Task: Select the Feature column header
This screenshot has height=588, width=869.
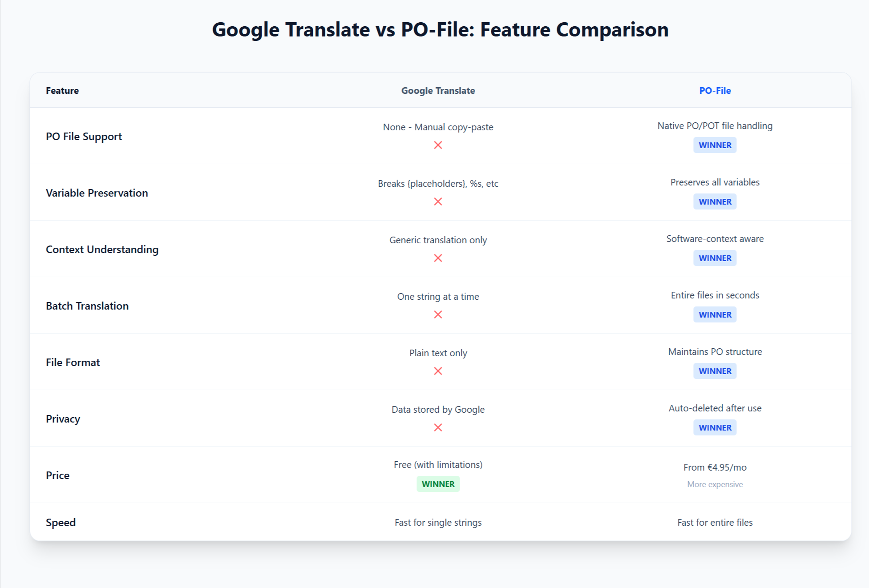Action: (x=62, y=90)
